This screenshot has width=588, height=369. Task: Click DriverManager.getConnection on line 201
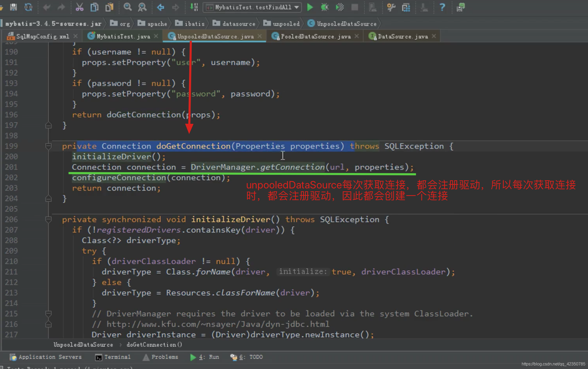tap(258, 167)
